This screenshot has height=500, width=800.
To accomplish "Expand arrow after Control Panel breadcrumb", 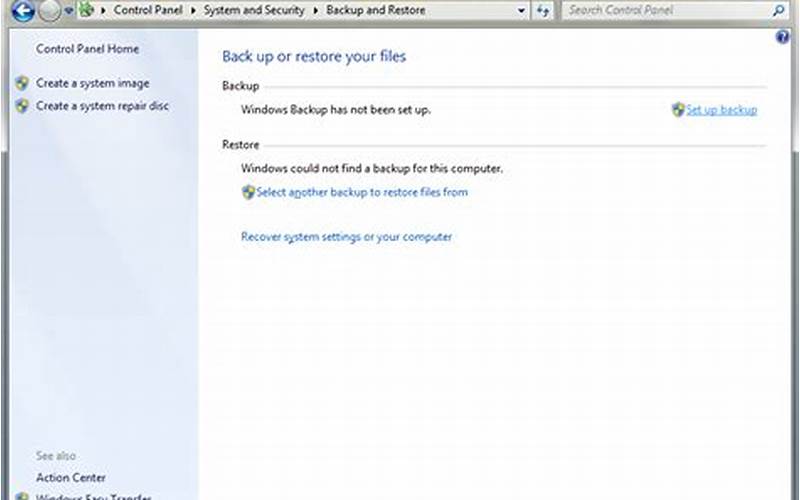I will pos(193,10).
